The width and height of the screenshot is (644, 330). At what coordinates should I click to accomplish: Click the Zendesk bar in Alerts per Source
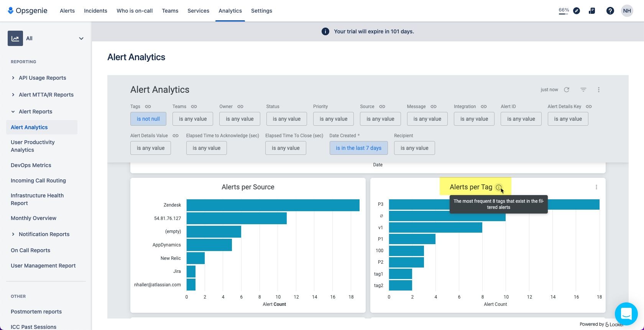pos(273,205)
